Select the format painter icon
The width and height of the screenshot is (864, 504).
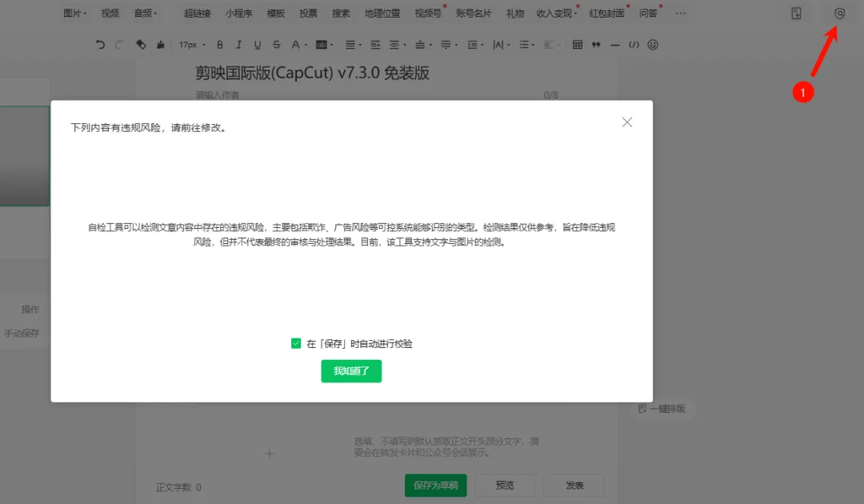141,45
